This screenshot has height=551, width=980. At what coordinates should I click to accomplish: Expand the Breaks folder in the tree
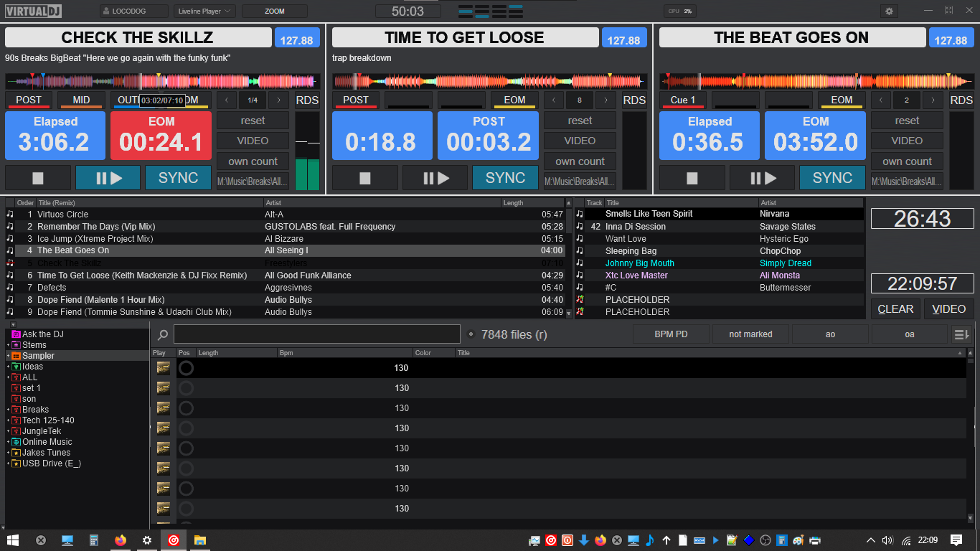pos(8,410)
